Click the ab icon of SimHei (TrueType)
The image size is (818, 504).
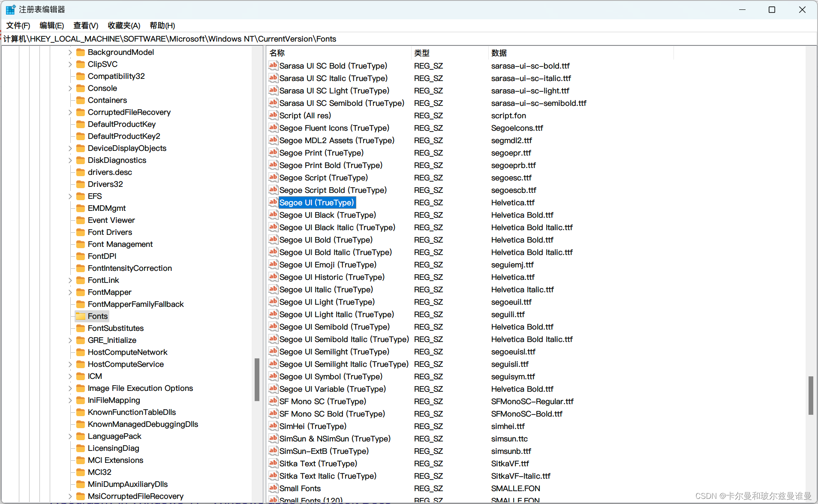[x=273, y=426]
